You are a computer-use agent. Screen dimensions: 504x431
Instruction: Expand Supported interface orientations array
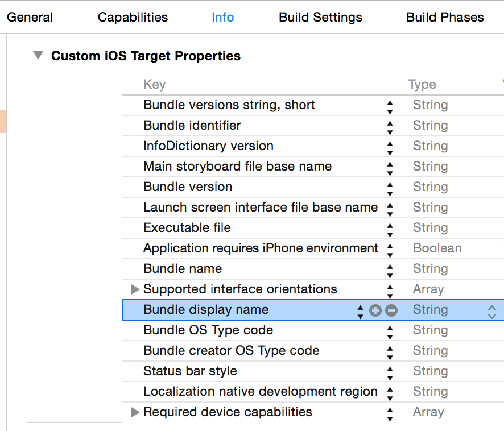click(135, 289)
